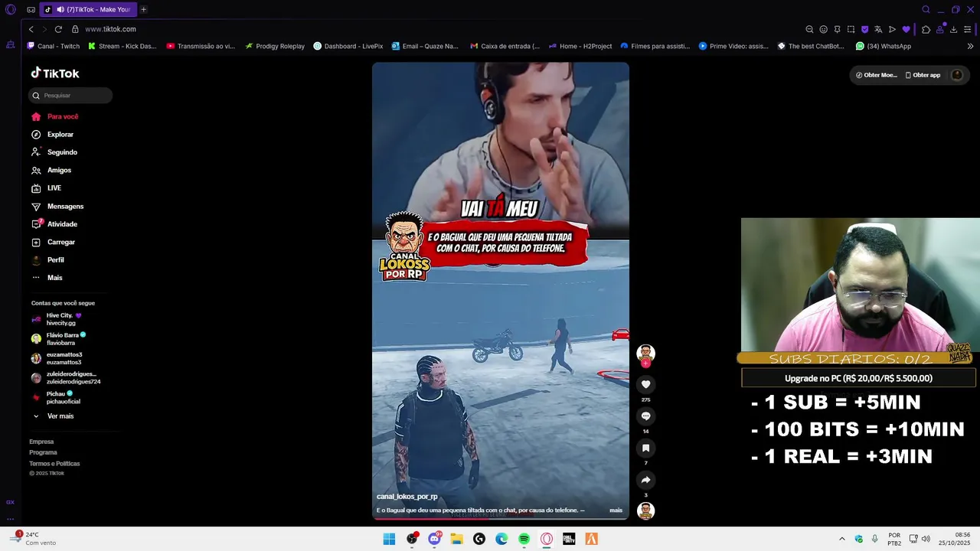Click the purple heart bookmark icon
980x551 pixels.
pos(906,29)
